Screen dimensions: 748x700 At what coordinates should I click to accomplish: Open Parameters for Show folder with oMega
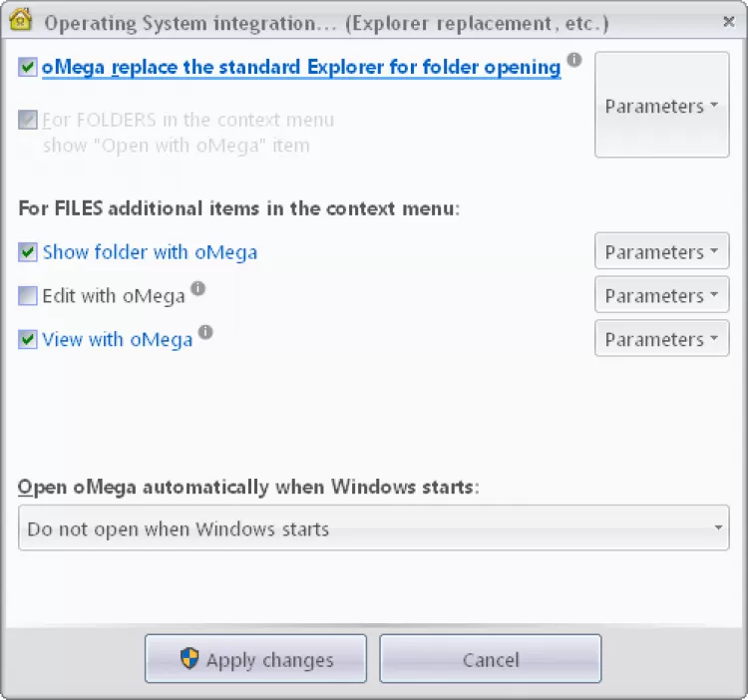coord(661,252)
